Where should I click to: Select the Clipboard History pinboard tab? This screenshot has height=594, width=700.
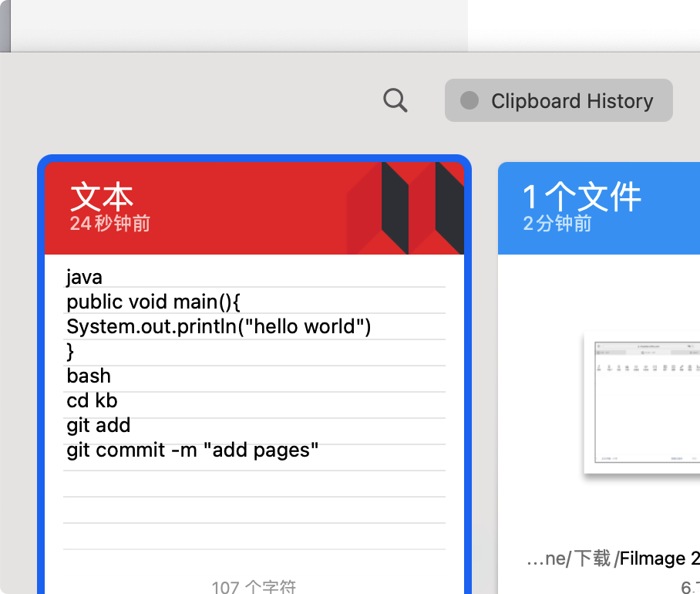click(x=558, y=100)
